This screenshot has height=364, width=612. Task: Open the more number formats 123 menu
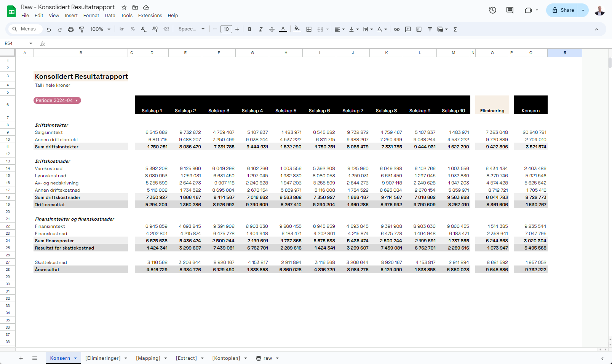click(166, 29)
